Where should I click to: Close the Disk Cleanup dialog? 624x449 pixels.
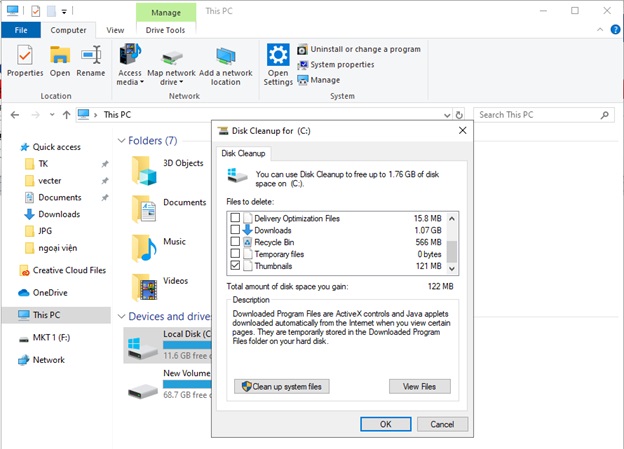pos(462,131)
